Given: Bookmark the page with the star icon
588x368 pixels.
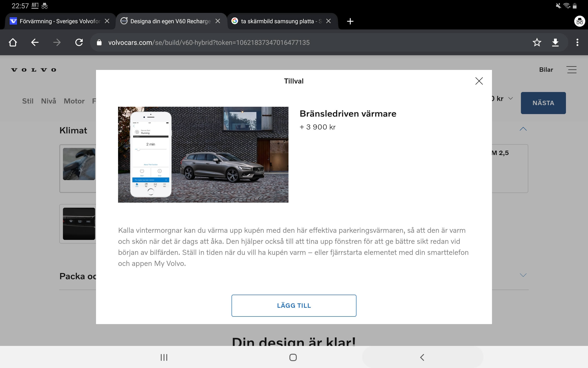Looking at the screenshot, I should (x=537, y=42).
